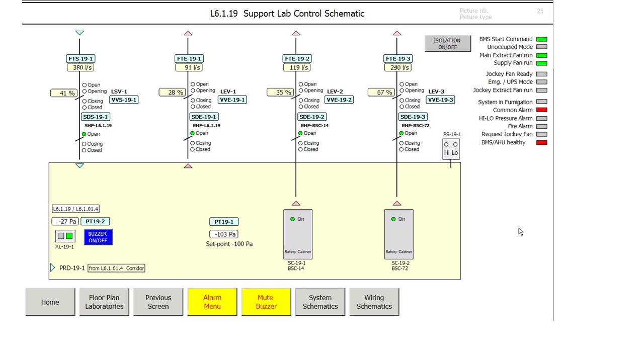Image resolution: width=644 pixels, height=362 pixels.
Task: Click the blue supply arrow atop FTS-19-1
Action: click(x=79, y=33)
